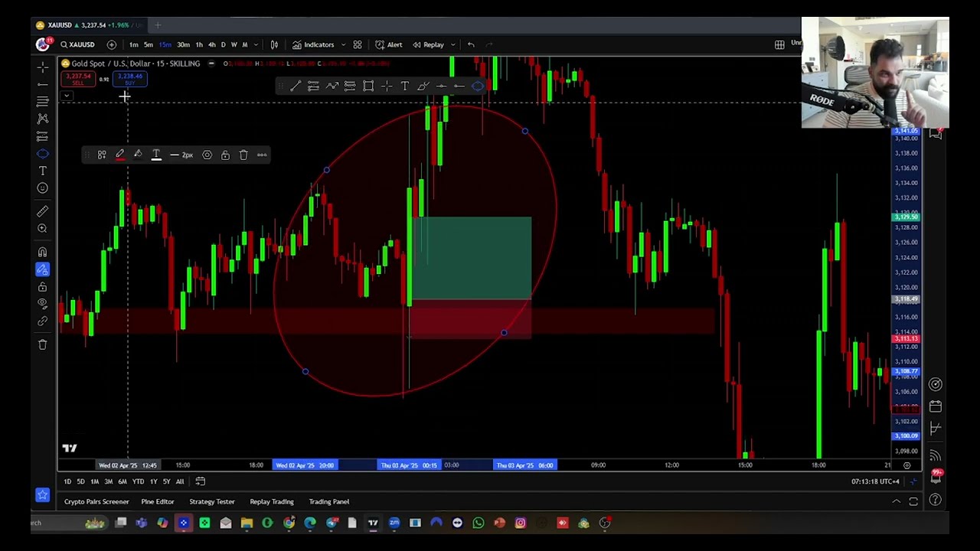Select the ruler measure tool
980x551 pixels.
[42, 211]
